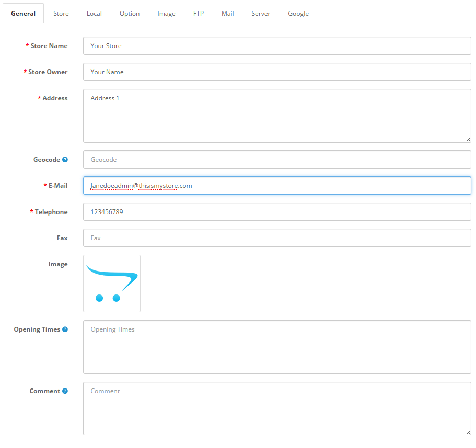Switch to the Store tab
Image resolution: width=476 pixels, height=448 pixels.
pos(61,14)
